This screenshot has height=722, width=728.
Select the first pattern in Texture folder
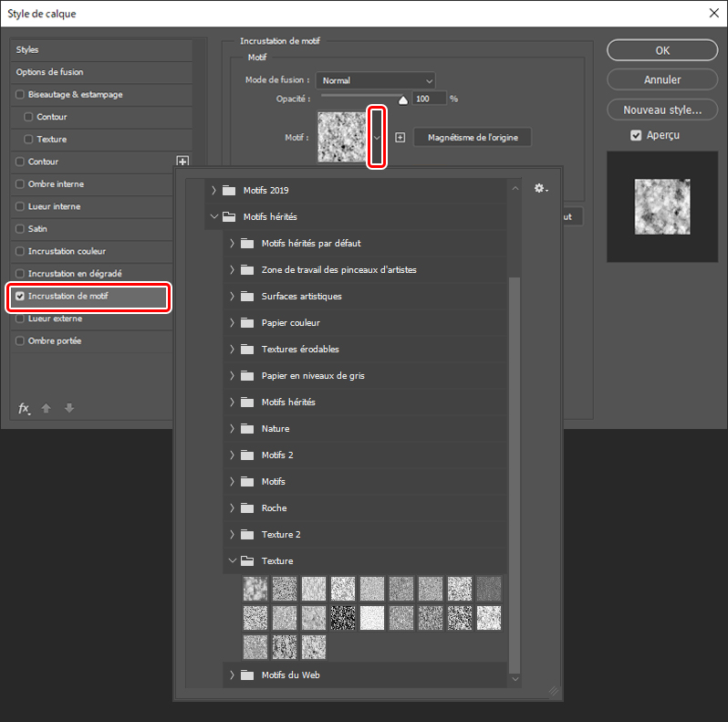tap(255, 589)
